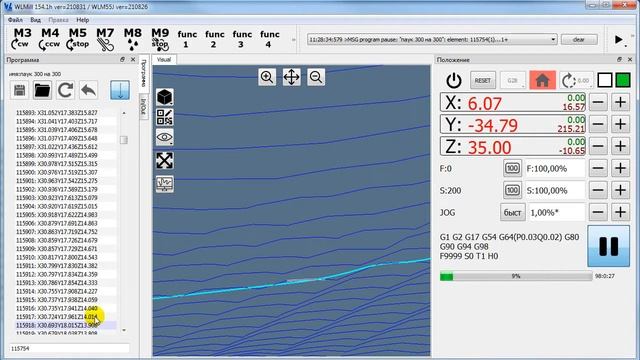The width and height of the screenshot is (640, 360).
Task: Select the pan/move view tool
Action: [291, 77]
